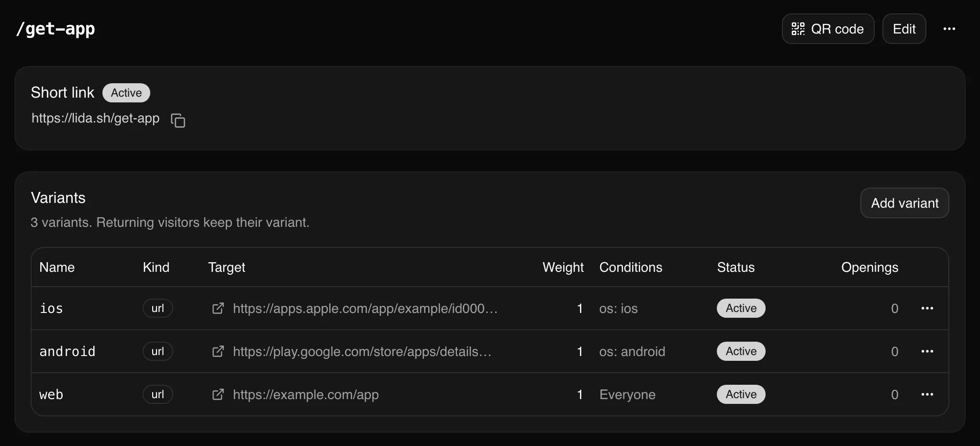Open the android row actions menu

927,351
